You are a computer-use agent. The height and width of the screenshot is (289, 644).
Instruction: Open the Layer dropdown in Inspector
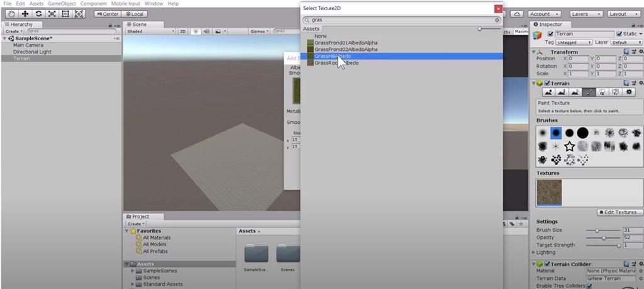pyautogui.click(x=626, y=42)
